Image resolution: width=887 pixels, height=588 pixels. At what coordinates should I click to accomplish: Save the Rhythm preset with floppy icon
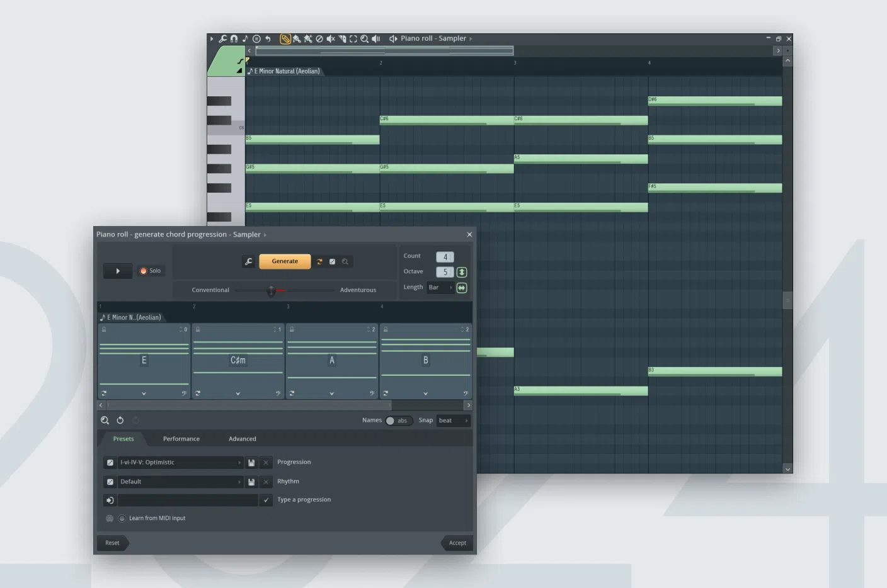[251, 482]
